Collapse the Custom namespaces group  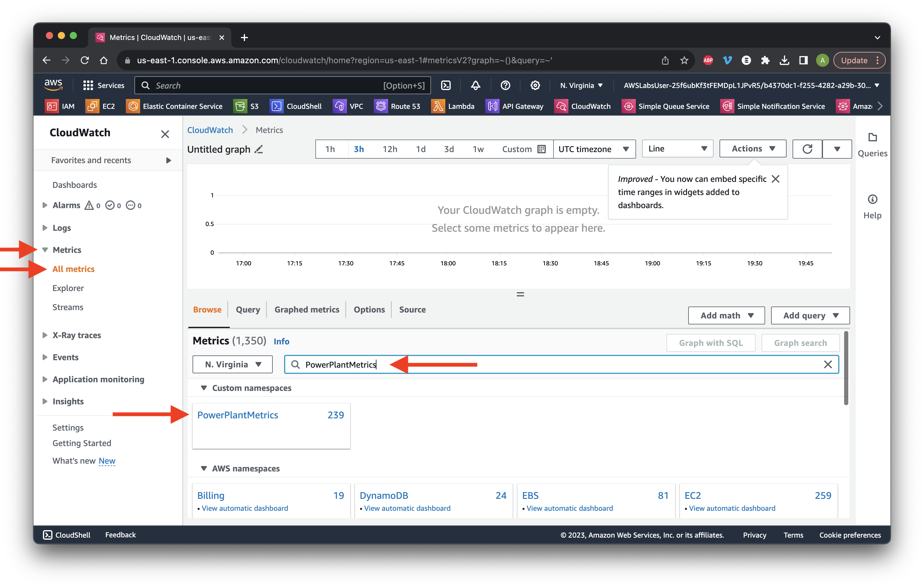(x=204, y=388)
